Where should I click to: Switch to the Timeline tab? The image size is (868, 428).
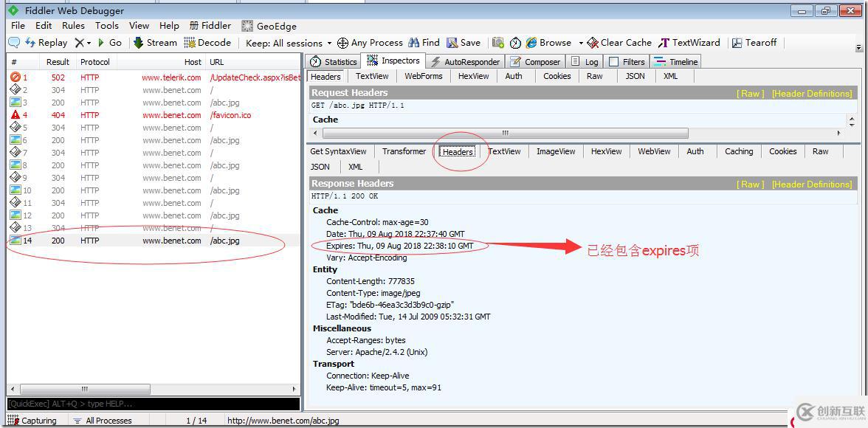tap(676, 61)
